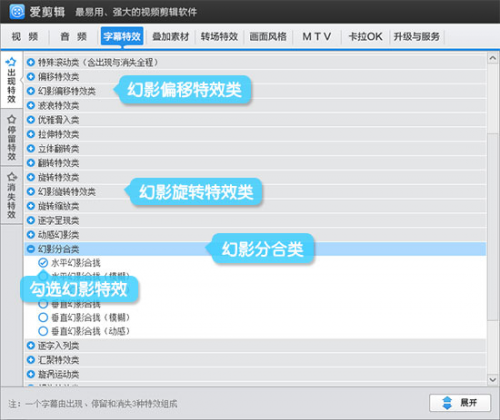Screen dimensions: 500x420
Task: Click the 逐字呈现类 row label
Action: point(58,220)
